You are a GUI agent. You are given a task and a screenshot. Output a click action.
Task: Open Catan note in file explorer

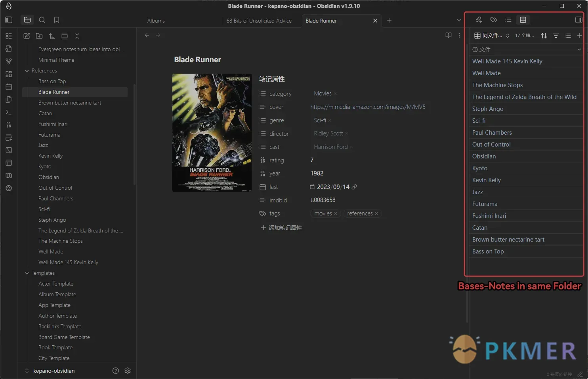coord(45,113)
